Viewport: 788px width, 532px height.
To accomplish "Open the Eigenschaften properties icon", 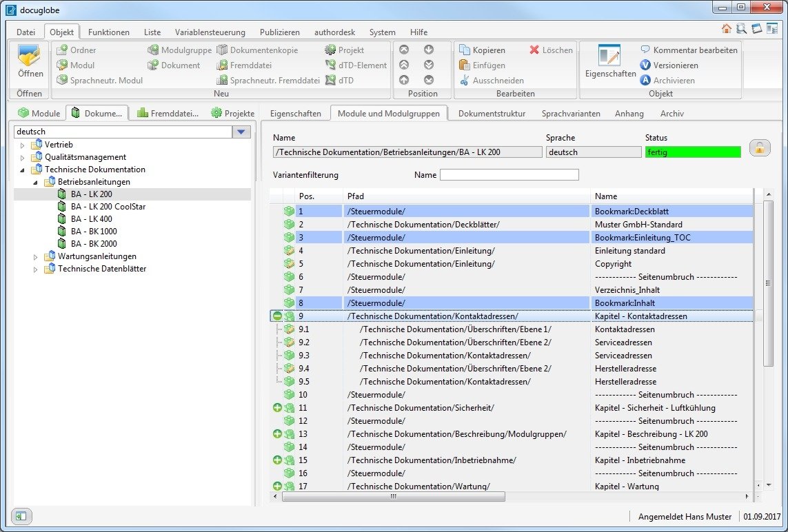I will pos(609,57).
